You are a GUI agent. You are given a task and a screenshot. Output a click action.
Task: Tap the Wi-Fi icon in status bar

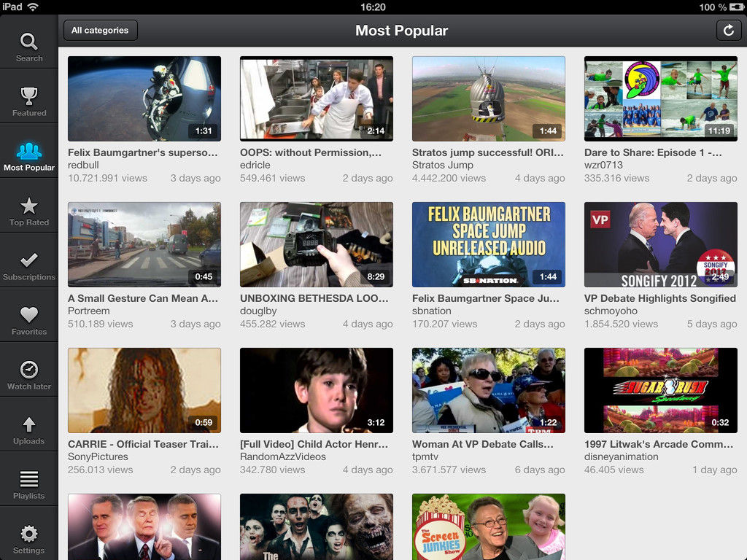point(33,7)
